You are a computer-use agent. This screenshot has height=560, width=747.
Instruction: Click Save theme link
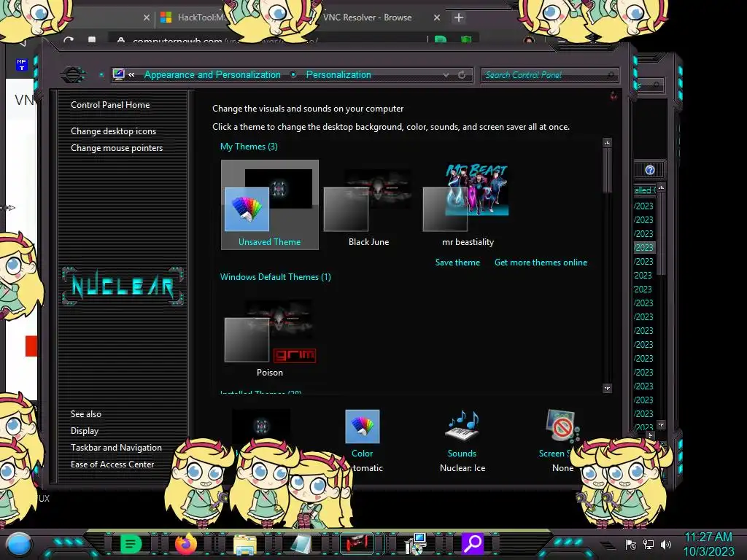(x=457, y=262)
